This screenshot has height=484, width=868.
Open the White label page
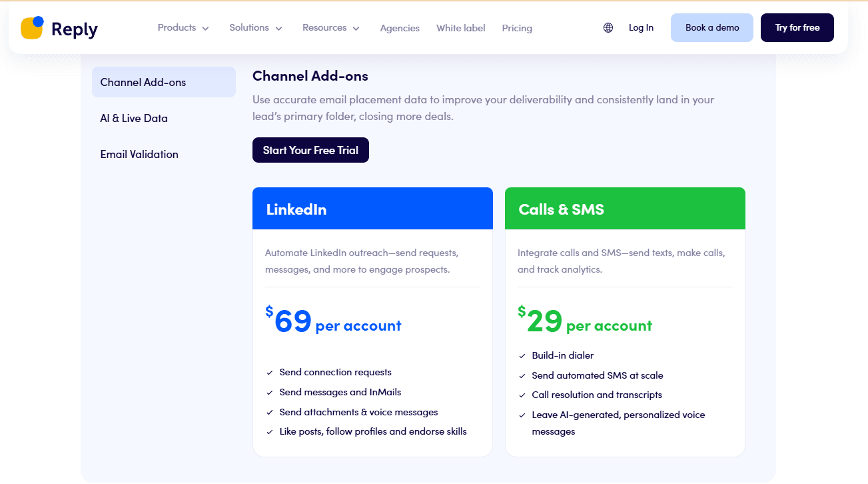pos(461,28)
